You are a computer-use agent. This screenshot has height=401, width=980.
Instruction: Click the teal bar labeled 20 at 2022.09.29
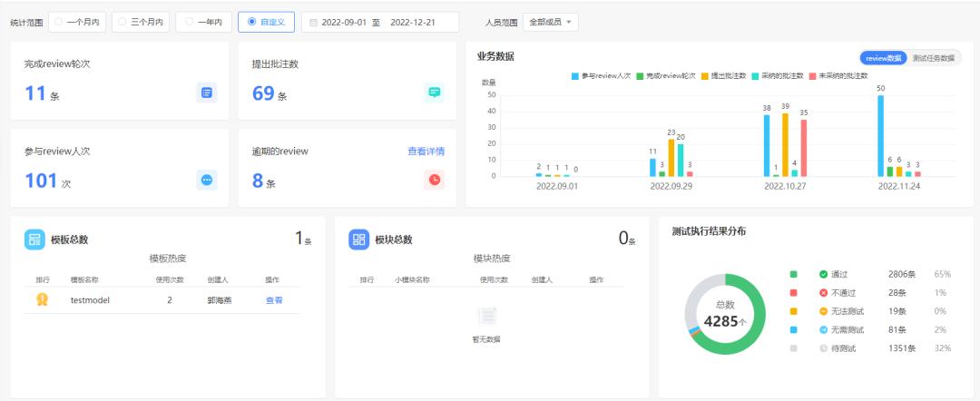pos(681,161)
